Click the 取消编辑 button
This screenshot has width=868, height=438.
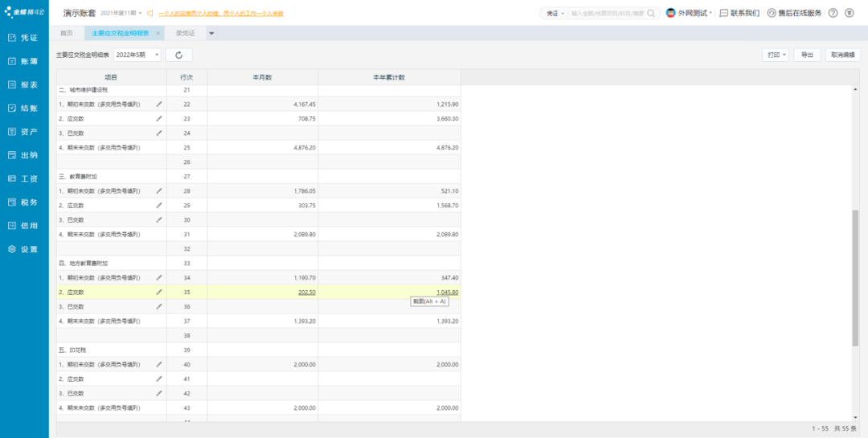[842, 55]
